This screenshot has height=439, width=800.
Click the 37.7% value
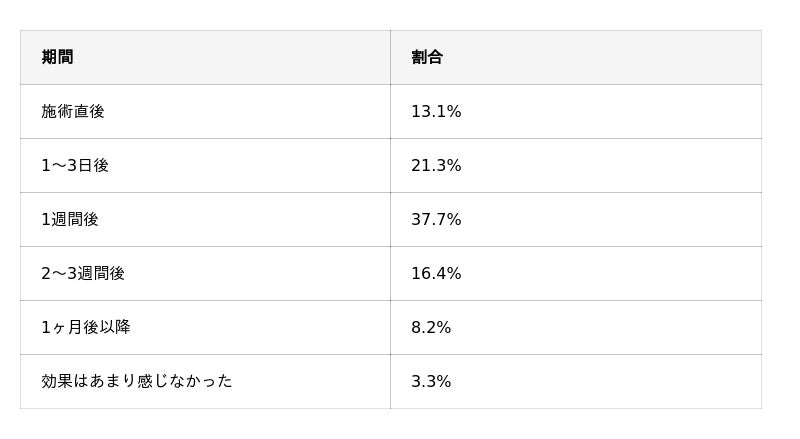(x=436, y=219)
